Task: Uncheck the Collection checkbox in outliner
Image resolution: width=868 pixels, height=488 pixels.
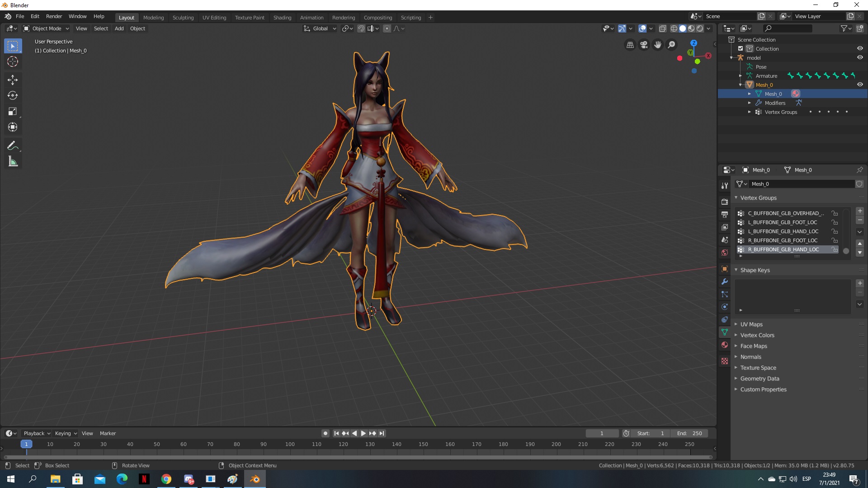Action: 741,48
